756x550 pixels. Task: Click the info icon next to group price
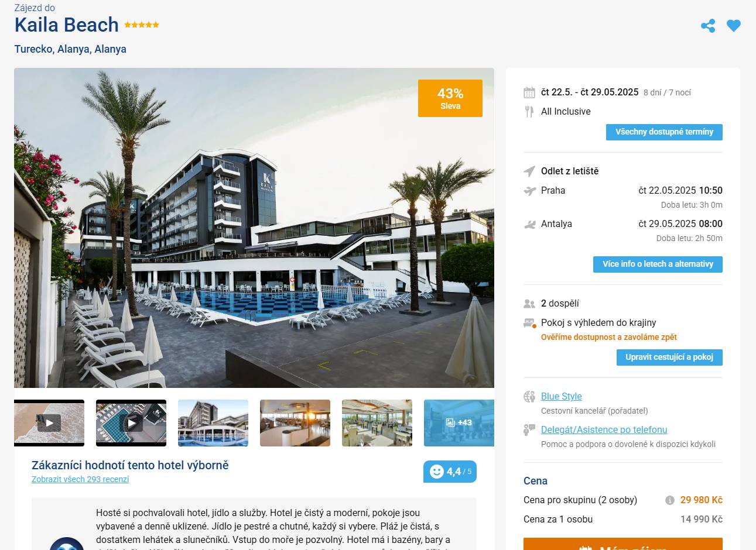tap(670, 500)
